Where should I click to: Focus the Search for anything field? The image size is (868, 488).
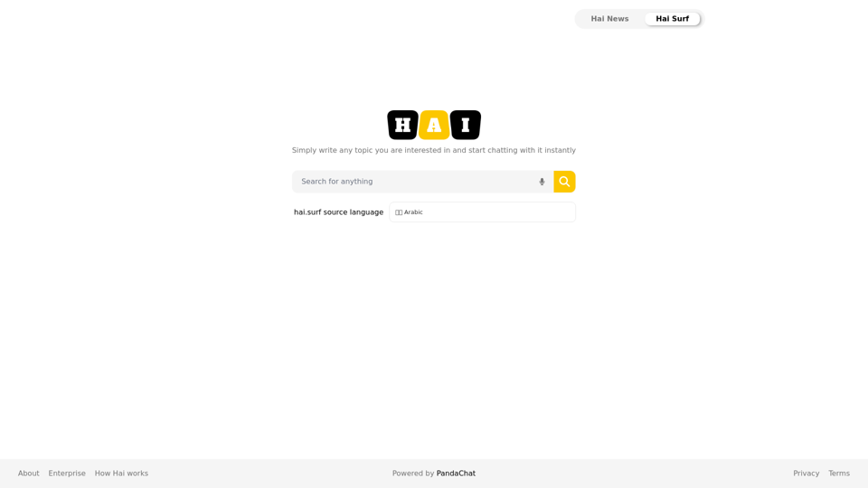[416, 182]
